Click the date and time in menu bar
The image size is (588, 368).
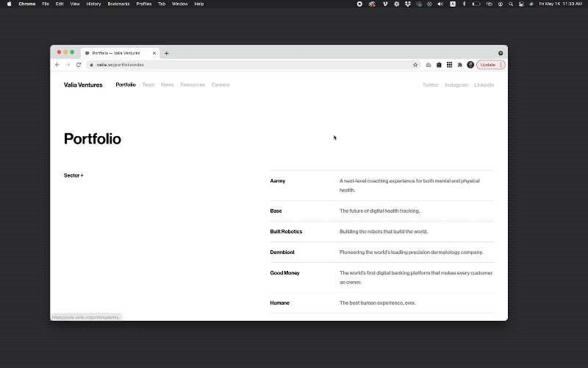point(560,4)
